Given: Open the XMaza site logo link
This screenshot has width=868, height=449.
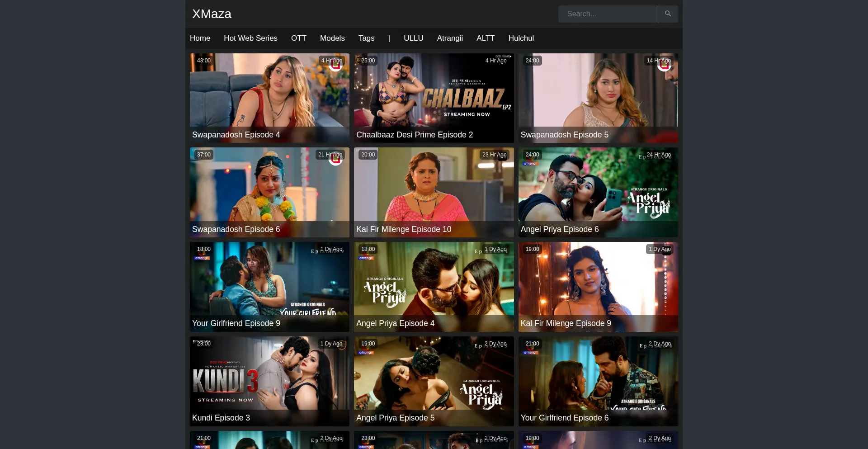Looking at the screenshot, I should click(212, 14).
